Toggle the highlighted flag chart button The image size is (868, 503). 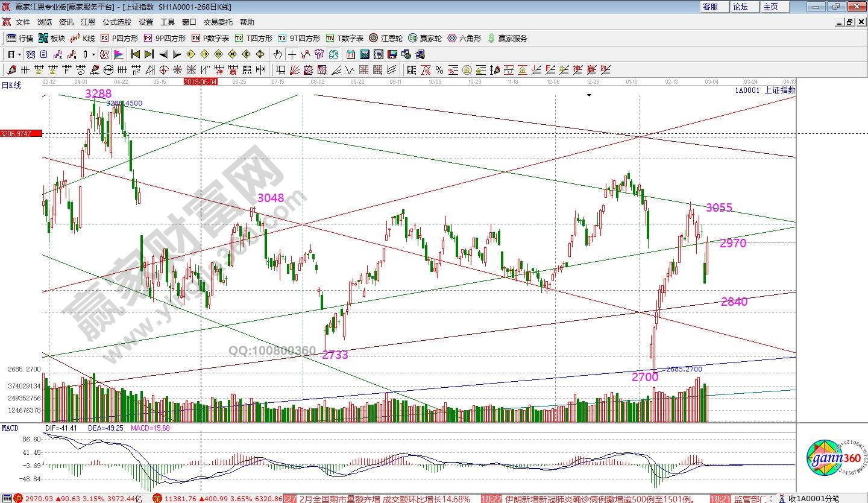(119, 54)
